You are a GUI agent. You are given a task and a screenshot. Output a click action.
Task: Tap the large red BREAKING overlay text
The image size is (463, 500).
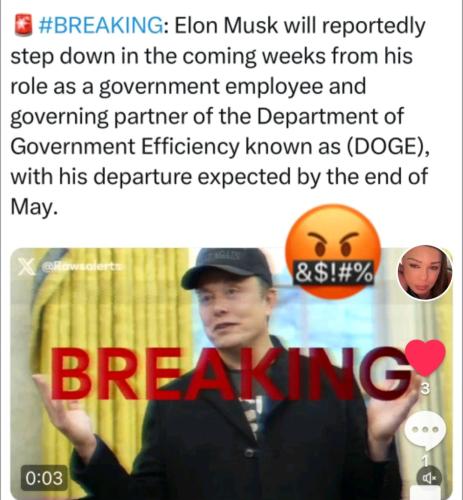[230, 373]
